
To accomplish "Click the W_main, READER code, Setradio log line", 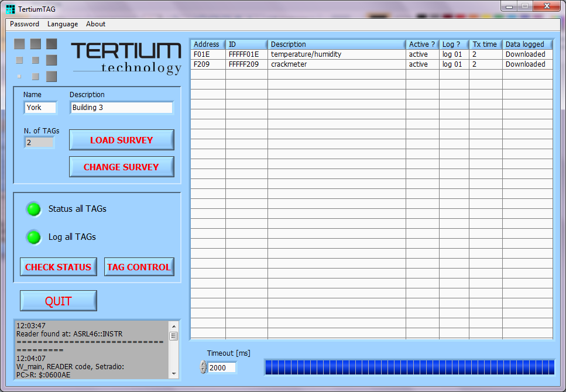I will pyautogui.click(x=70, y=367).
